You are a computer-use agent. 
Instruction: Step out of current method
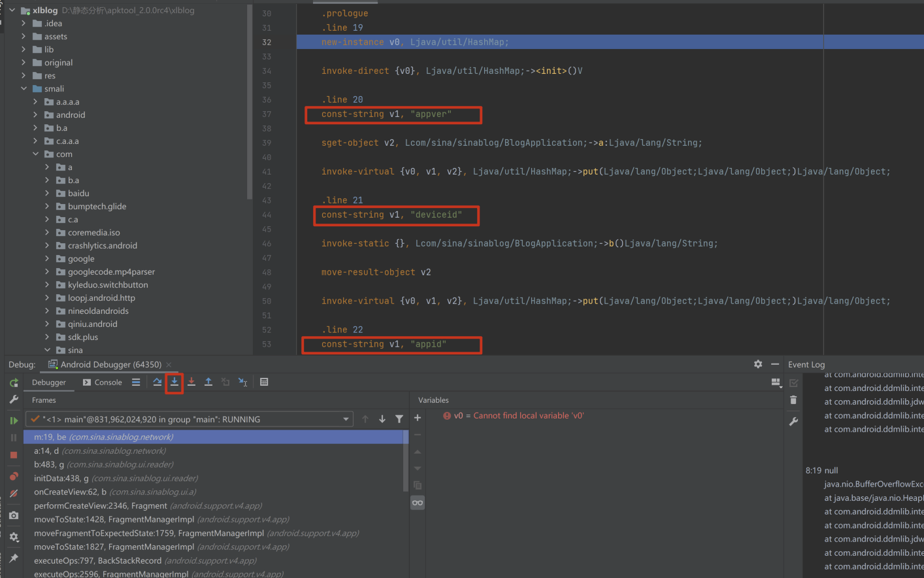point(208,382)
